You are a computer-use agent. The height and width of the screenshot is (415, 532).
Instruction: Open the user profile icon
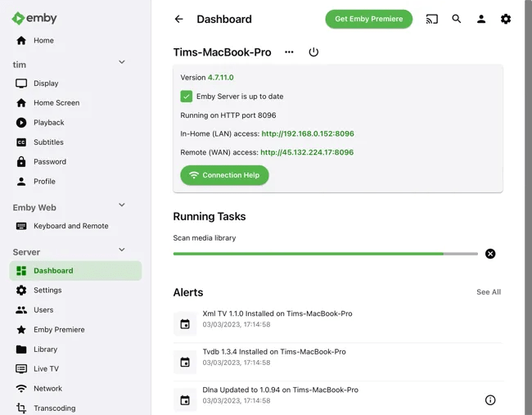coord(481,19)
